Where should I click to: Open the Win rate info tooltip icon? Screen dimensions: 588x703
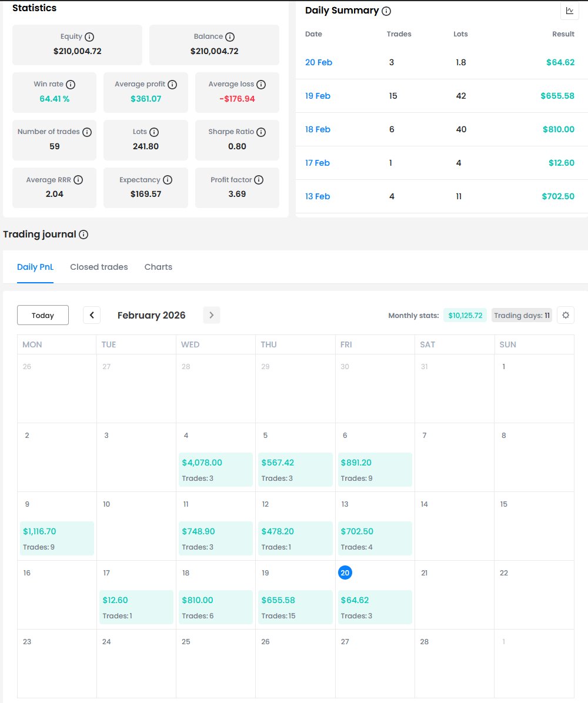coord(71,84)
